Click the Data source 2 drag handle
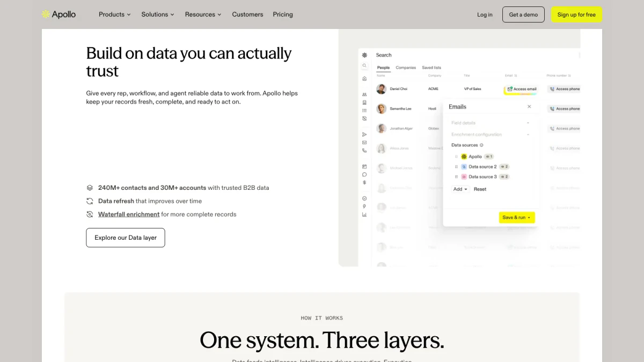644x362 pixels. click(x=457, y=167)
